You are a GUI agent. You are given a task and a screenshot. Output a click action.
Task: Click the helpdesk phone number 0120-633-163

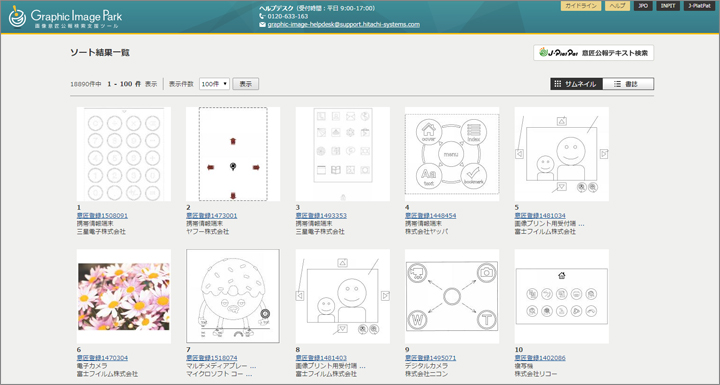pyautogui.click(x=287, y=16)
